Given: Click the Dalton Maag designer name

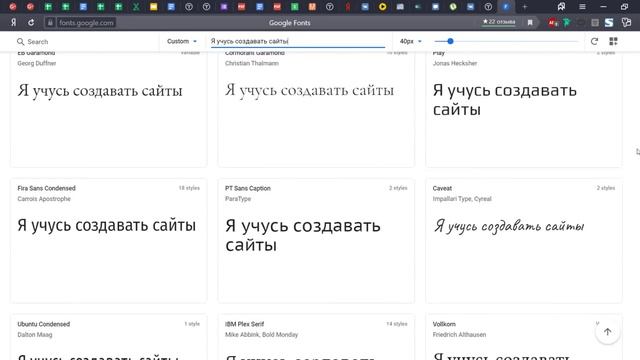Looking at the screenshot, I should click(35, 335).
